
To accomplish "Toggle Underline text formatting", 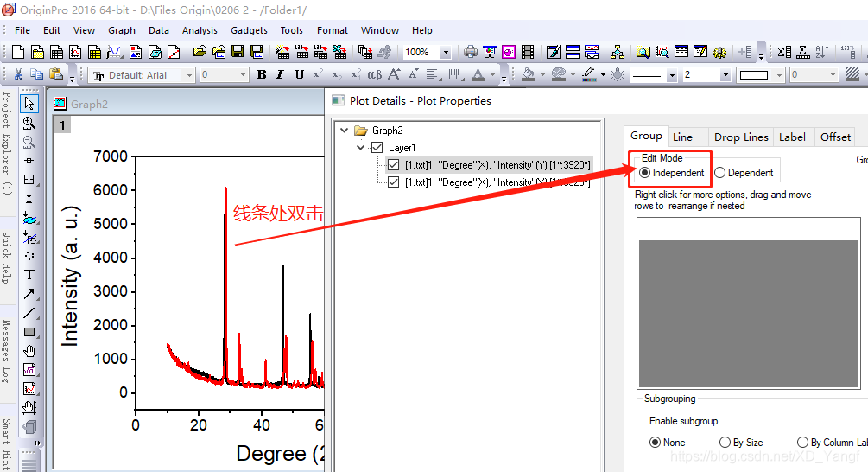I will coord(299,74).
